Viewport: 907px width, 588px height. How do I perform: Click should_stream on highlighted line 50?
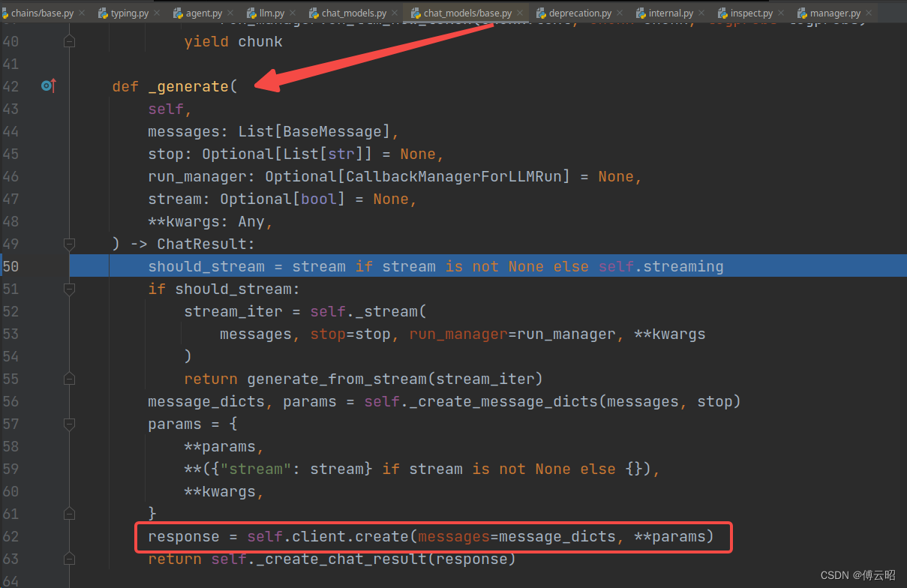click(206, 266)
